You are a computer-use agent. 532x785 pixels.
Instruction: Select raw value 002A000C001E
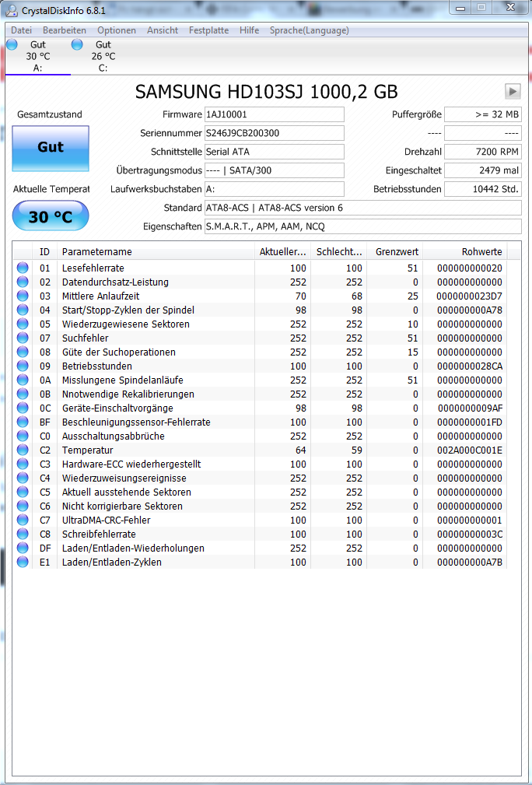pos(470,450)
